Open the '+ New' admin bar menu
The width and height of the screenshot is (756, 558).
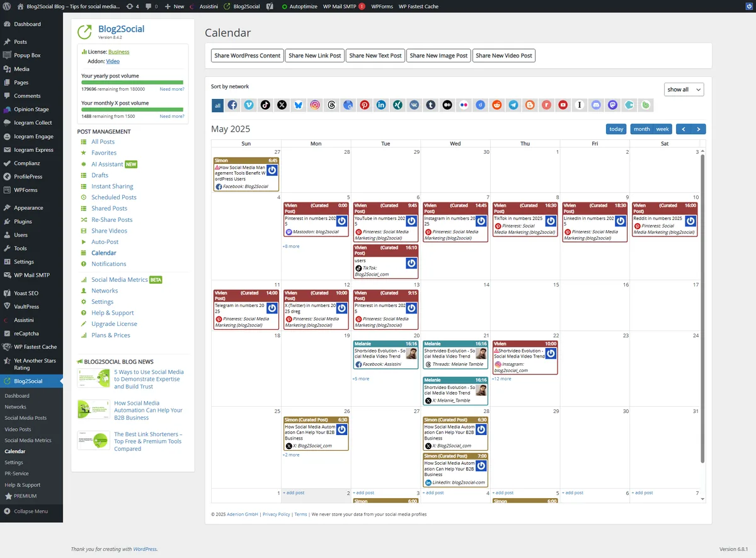point(175,6)
